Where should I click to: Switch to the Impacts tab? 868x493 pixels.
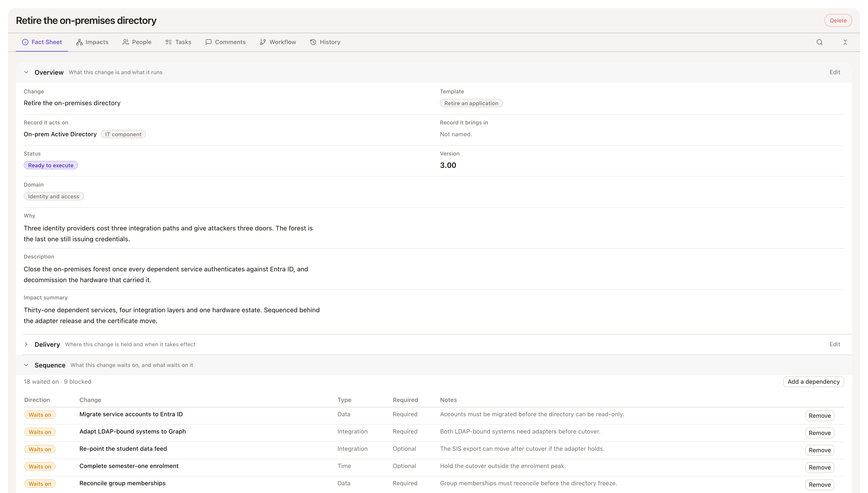(x=92, y=42)
